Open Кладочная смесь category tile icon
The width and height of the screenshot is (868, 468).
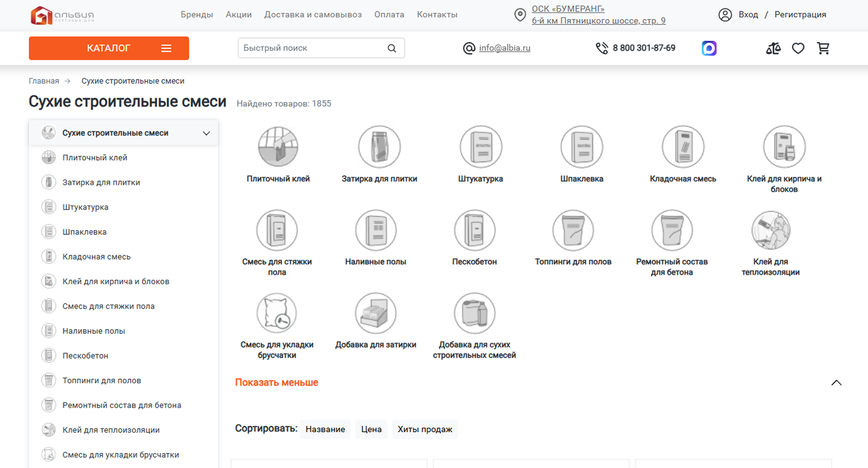point(683,147)
